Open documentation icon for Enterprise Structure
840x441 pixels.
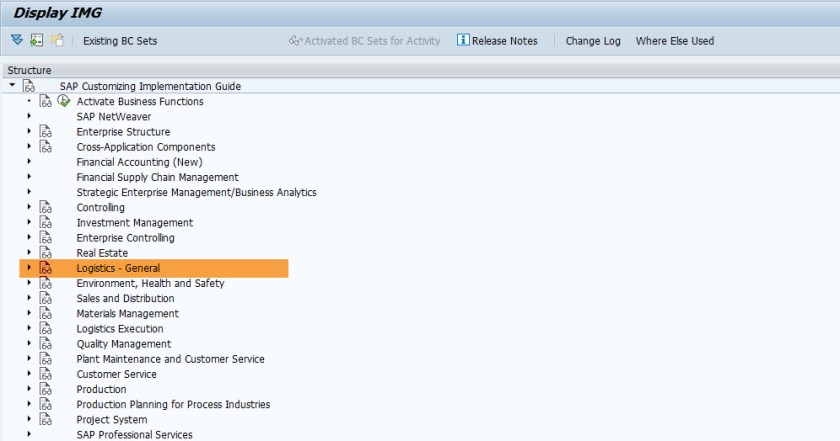coord(45,132)
